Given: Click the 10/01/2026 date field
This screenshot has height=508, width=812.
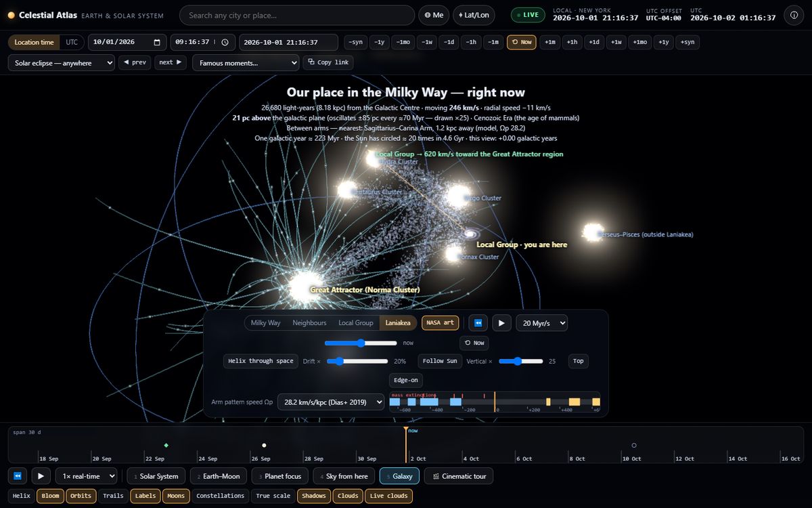Looking at the screenshot, I should click(127, 42).
